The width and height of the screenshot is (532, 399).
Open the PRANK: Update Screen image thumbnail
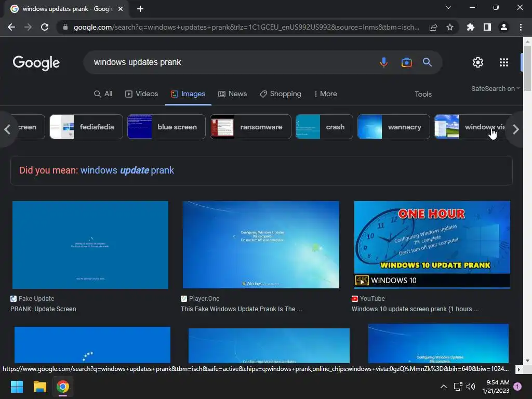pyautogui.click(x=90, y=245)
